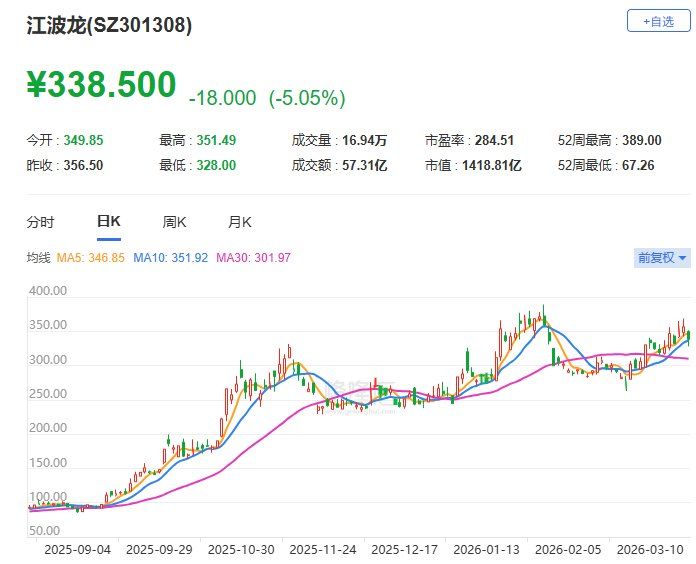The image size is (696, 564).
Task: Click the MA10: 351.92 legend label
Action: (170, 258)
